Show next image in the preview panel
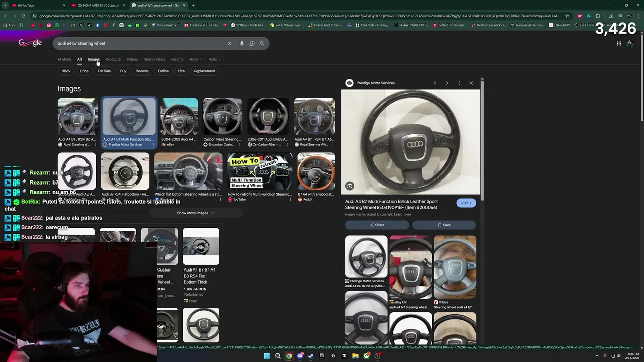This screenshot has width=644, height=362. [447, 83]
